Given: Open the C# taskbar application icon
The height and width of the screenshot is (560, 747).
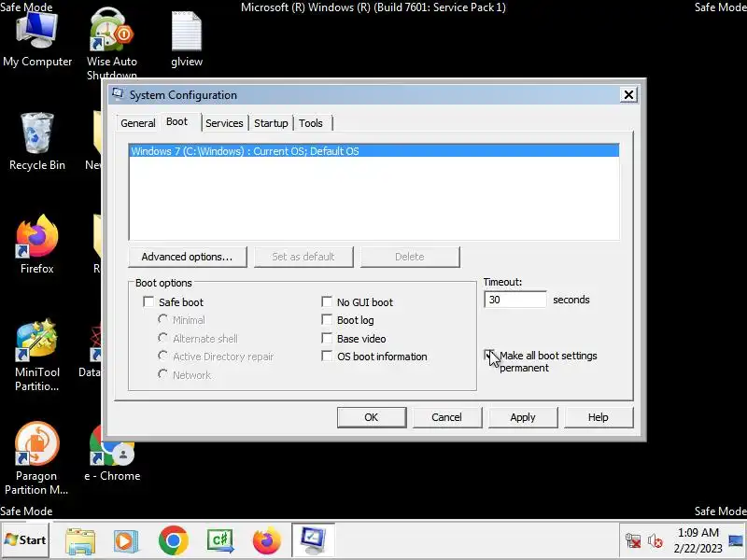Looking at the screenshot, I should 220,541.
